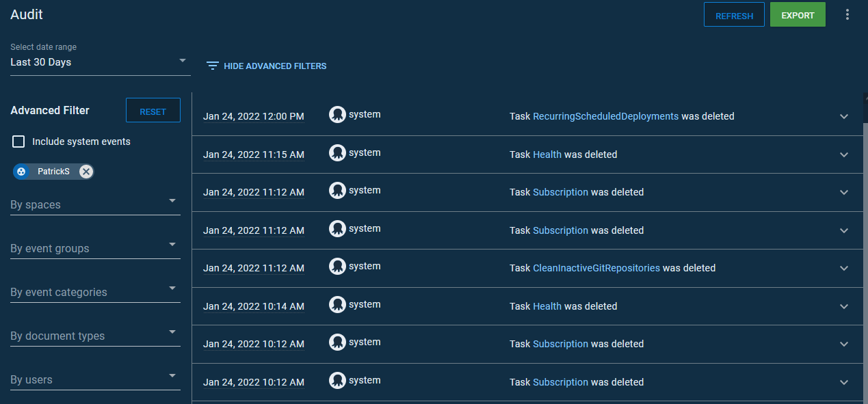Expand the 10:14 AM event row
This screenshot has height=404, width=868.
point(844,306)
